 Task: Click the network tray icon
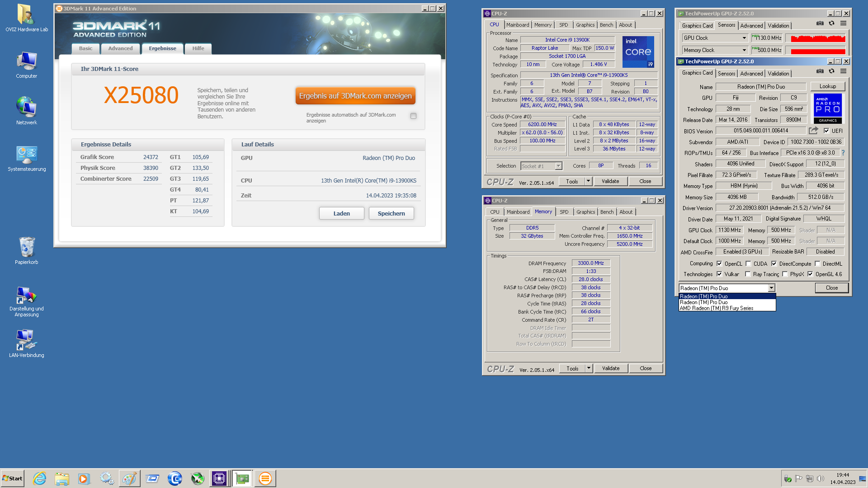(x=810, y=479)
